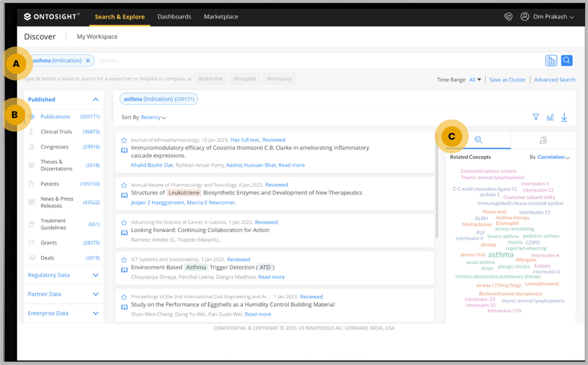Open the chart view icon beside search

[551, 60]
